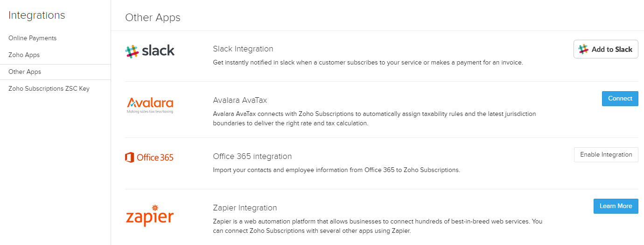Viewport: 644px width, 245px height.
Task: Connect Avalara AvaTax
Action: point(620,99)
